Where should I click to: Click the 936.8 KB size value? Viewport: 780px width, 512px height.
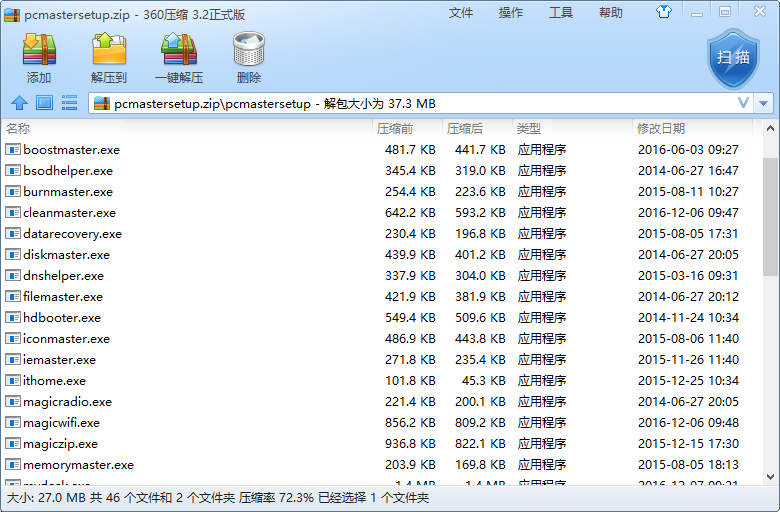point(410,443)
